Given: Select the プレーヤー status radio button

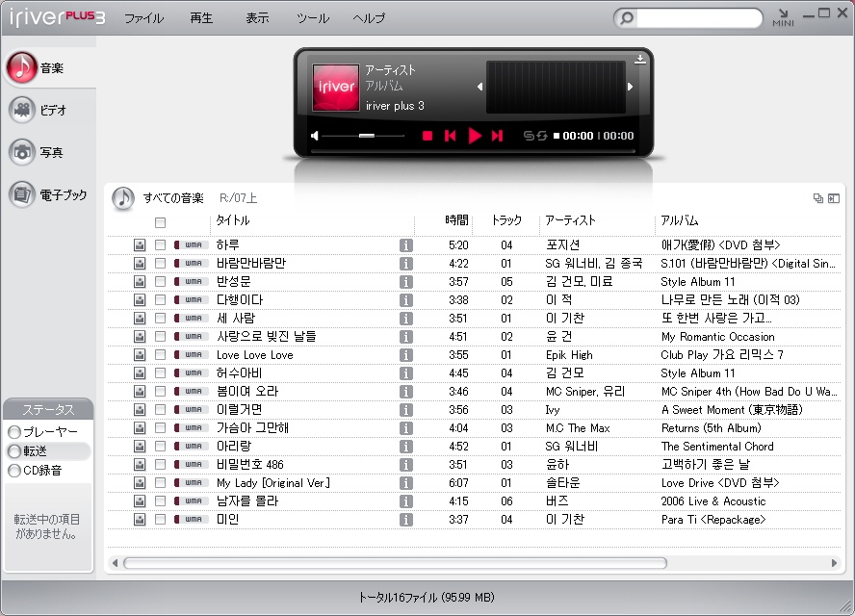Looking at the screenshot, I should coord(14,432).
